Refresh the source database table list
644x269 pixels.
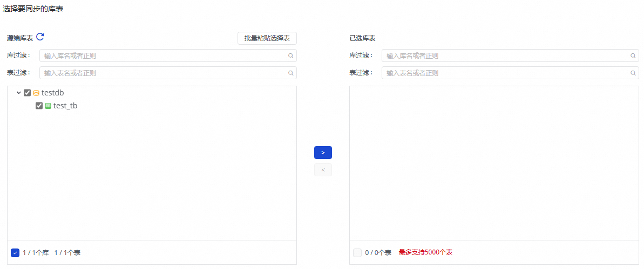[40, 37]
